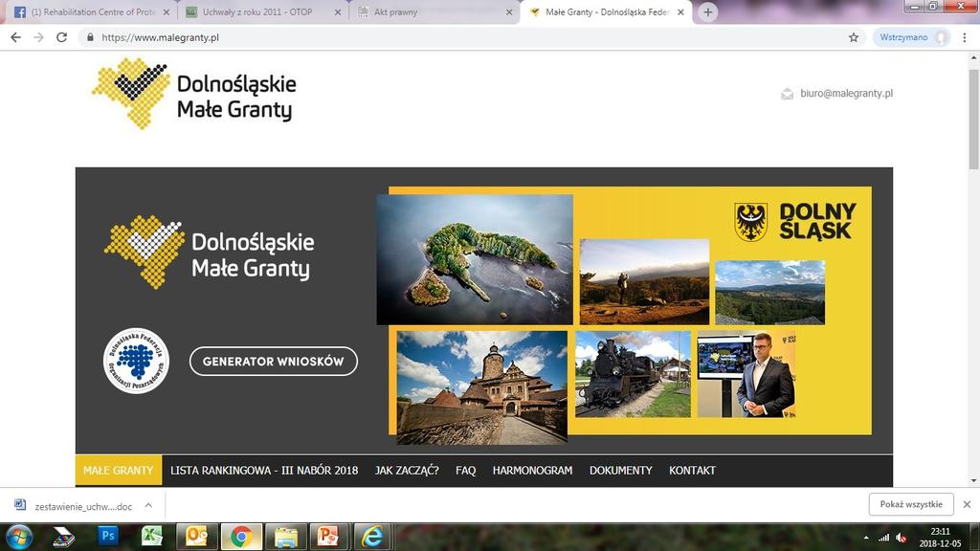Open the taskbar app left of Photoshop
The width and height of the screenshot is (980, 551).
click(x=63, y=537)
